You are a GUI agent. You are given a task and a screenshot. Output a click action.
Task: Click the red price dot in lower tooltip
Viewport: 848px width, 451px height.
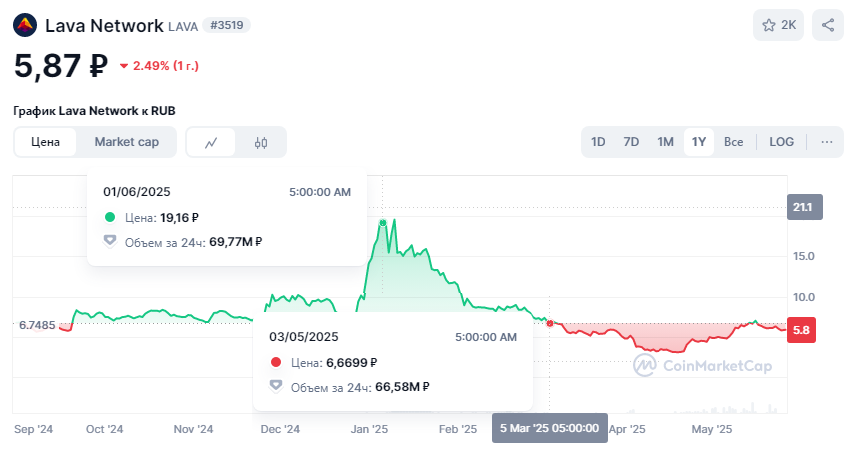(x=276, y=362)
